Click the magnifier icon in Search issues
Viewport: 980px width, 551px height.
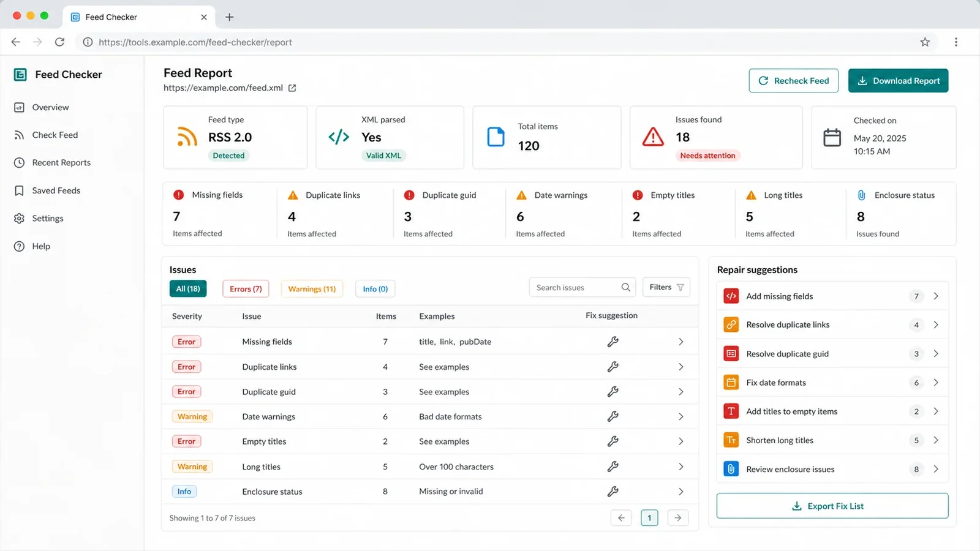point(625,287)
